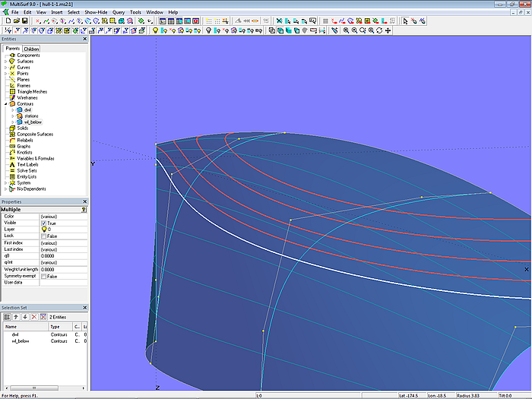
Task: Collapse the Contours tree node
Action: pyautogui.click(x=6, y=104)
